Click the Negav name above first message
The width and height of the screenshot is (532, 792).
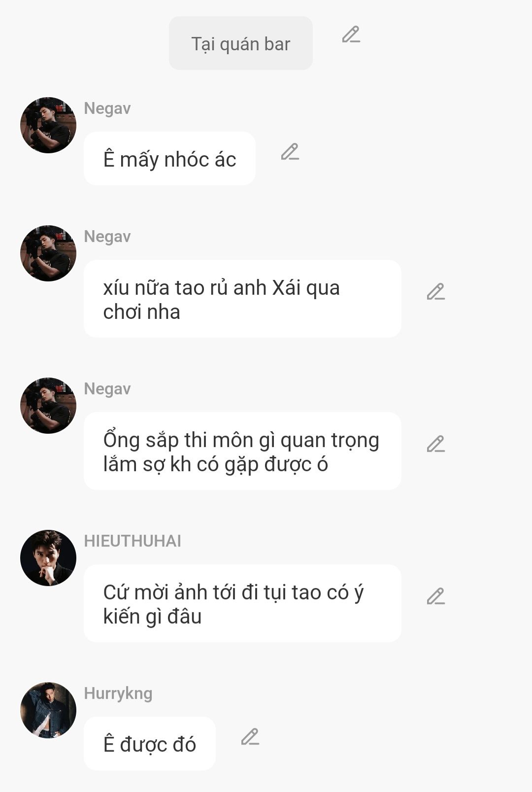(107, 108)
